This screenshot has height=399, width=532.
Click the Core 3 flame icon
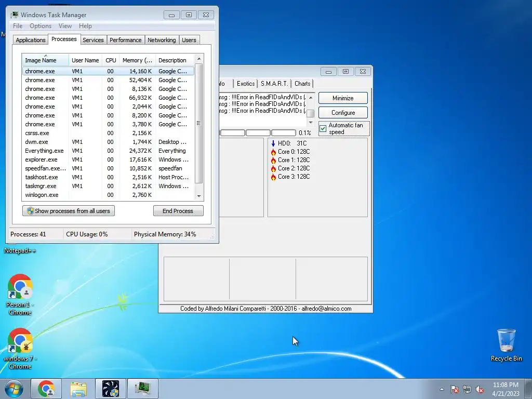(273, 177)
